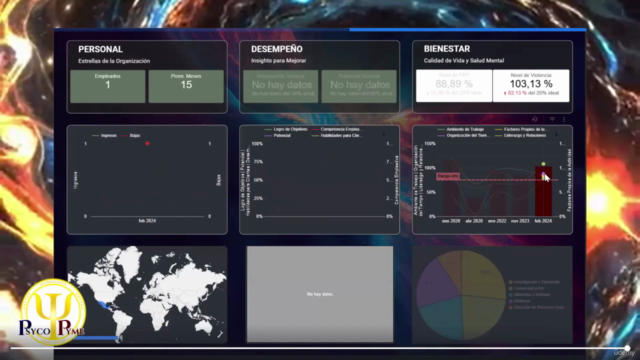Screen dimensions: 640x360
Task: Click the BIENESTAR section title
Action: (x=447, y=49)
